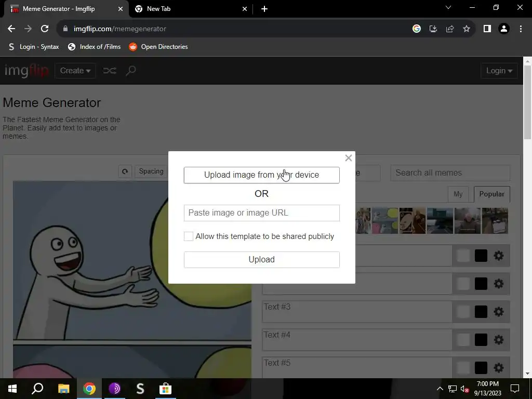
Task: Open Chrome three-dot menu
Action: coord(521,29)
